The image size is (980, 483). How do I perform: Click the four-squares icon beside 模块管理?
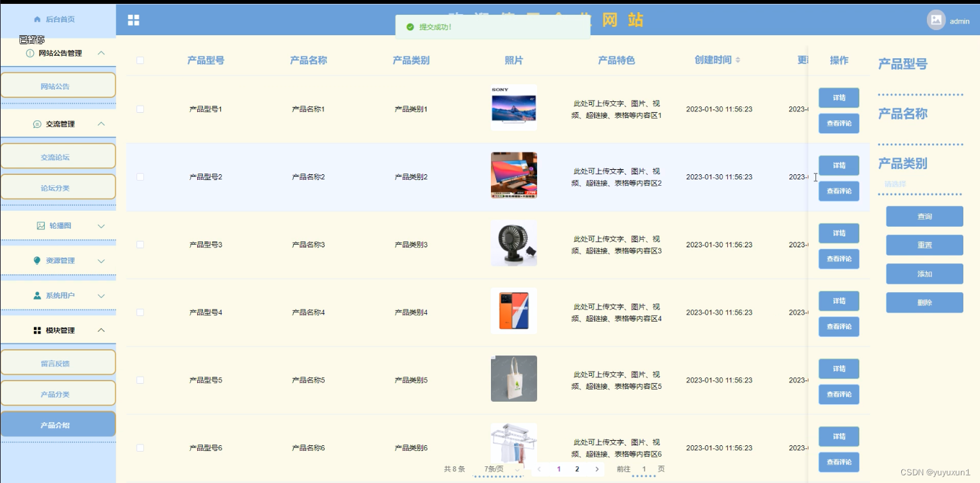pyautogui.click(x=37, y=331)
